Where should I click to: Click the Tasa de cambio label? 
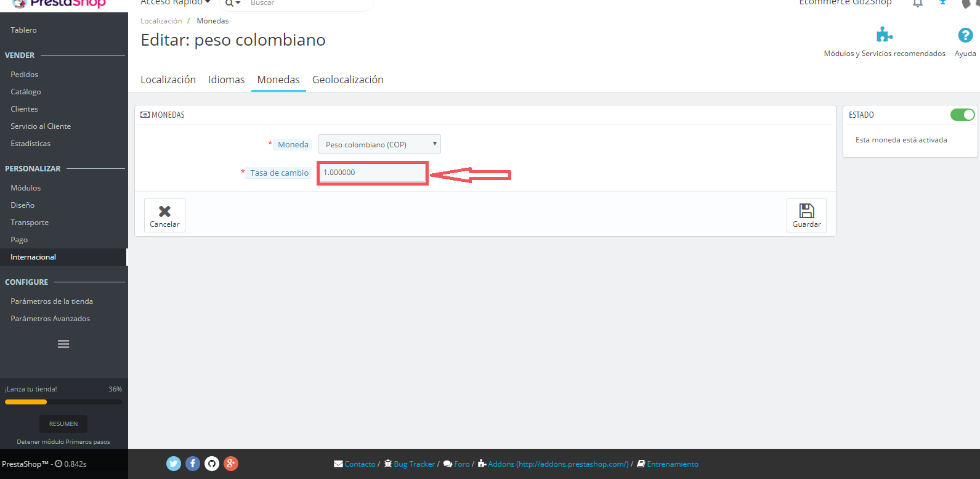point(279,173)
